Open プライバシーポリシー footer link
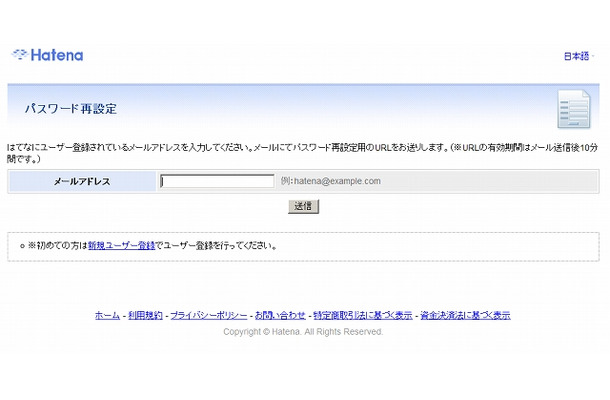 coord(209,315)
